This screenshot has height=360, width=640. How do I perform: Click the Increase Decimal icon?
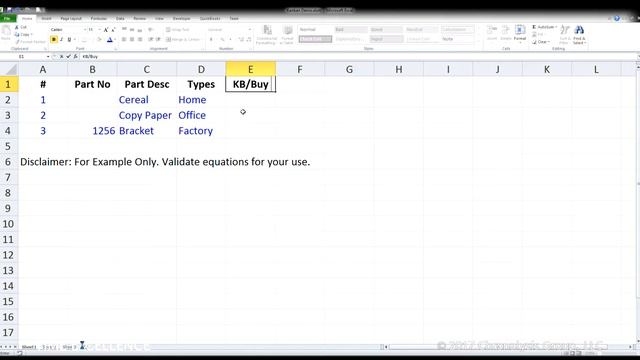pyautogui.click(x=241, y=40)
